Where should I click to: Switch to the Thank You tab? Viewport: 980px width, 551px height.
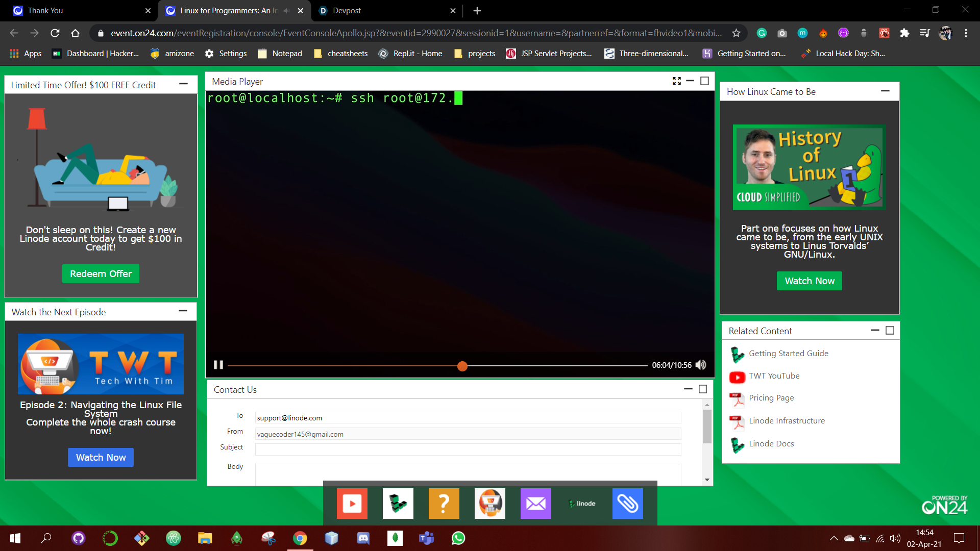[x=46, y=11]
